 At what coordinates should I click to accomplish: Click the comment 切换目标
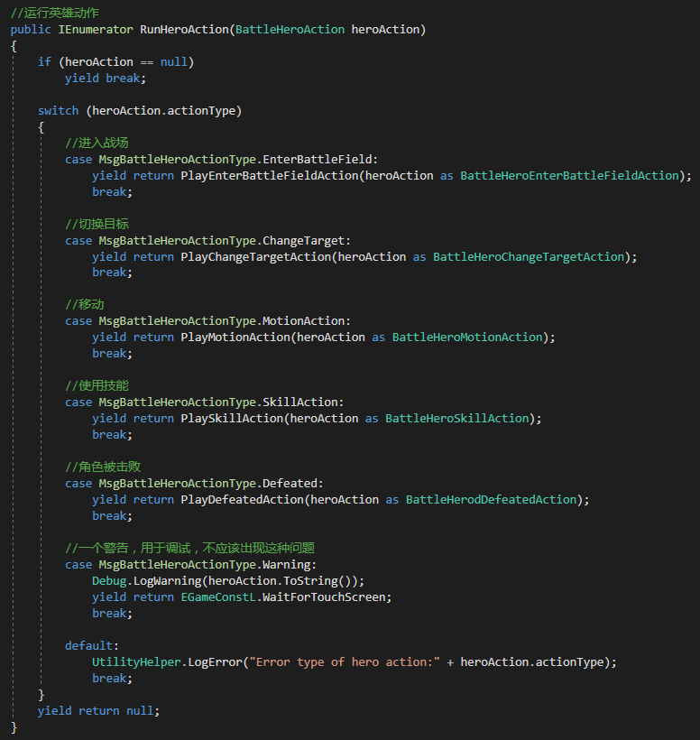97,224
